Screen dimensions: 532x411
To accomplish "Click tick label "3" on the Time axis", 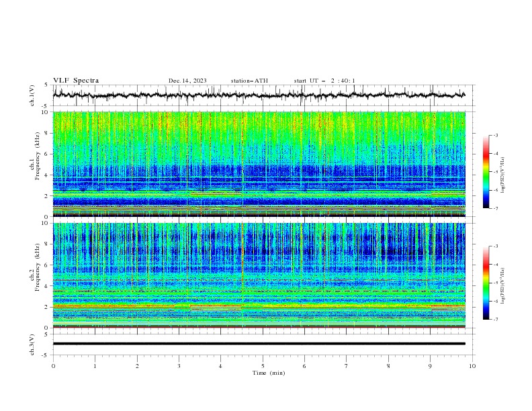I will tap(179, 366).
